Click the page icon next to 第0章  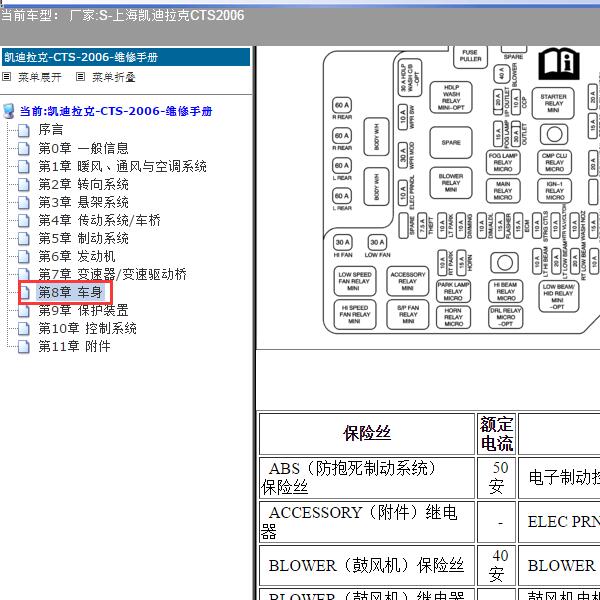pyautogui.click(x=24, y=148)
